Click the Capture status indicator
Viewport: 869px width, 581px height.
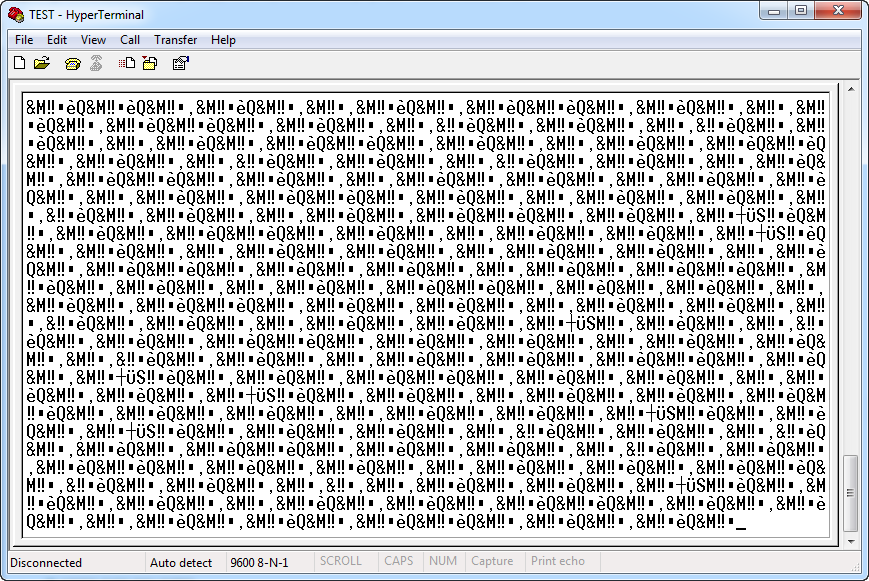(x=492, y=561)
